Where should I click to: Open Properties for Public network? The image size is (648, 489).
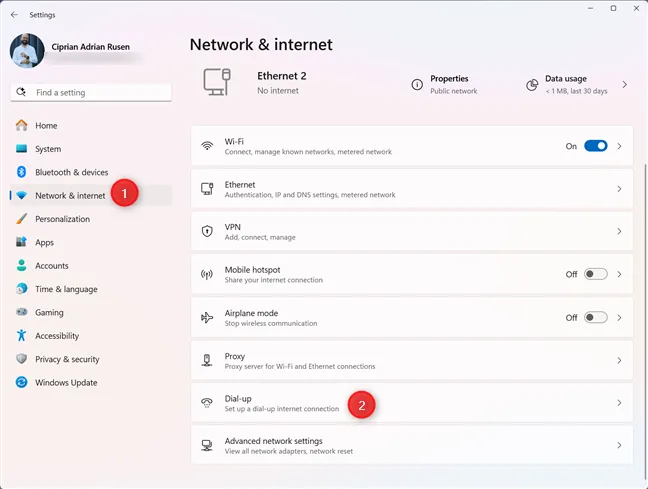pos(445,84)
